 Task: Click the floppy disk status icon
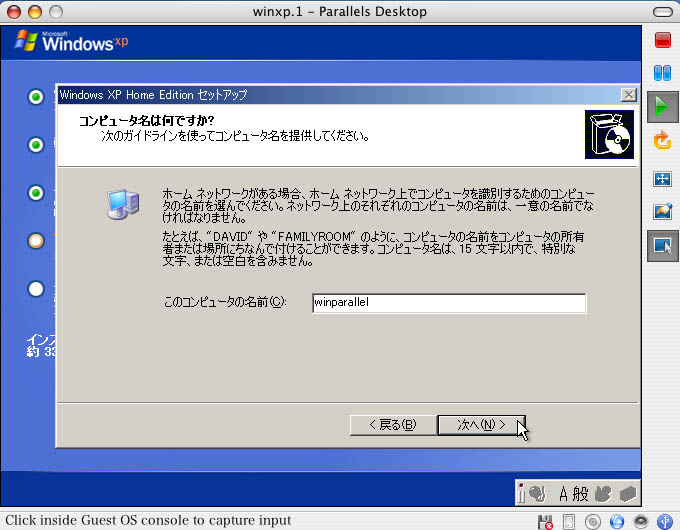click(546, 521)
